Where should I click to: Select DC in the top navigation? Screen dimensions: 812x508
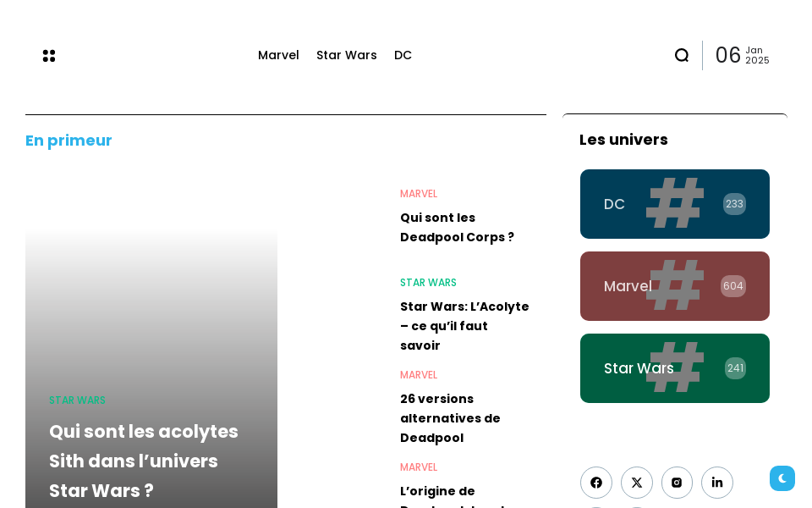403,55
